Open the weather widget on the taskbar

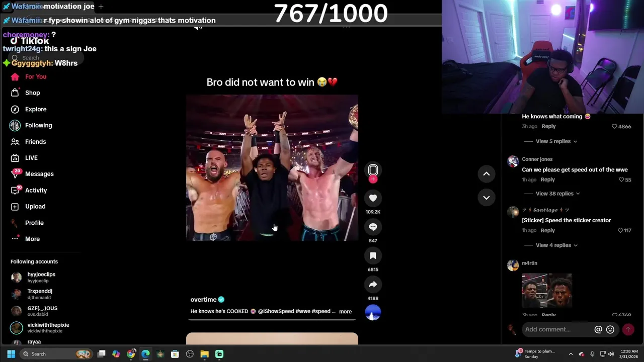(x=535, y=354)
